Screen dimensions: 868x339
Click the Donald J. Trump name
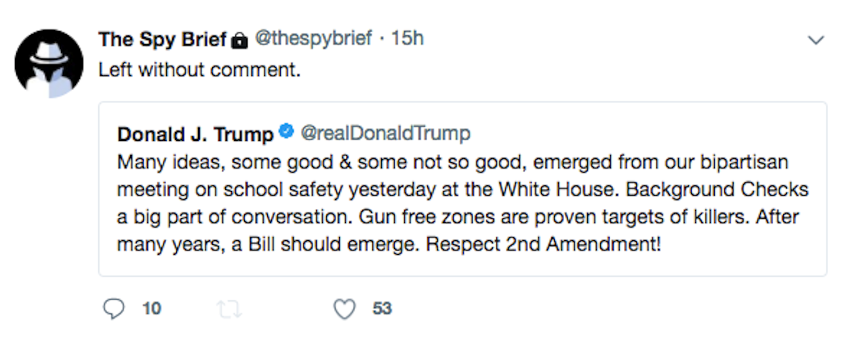click(195, 134)
